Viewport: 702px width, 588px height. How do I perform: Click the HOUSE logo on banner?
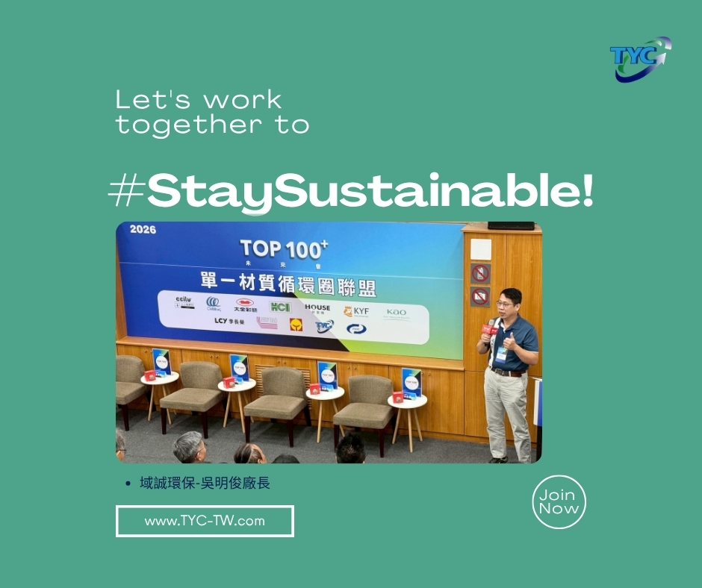317,308
